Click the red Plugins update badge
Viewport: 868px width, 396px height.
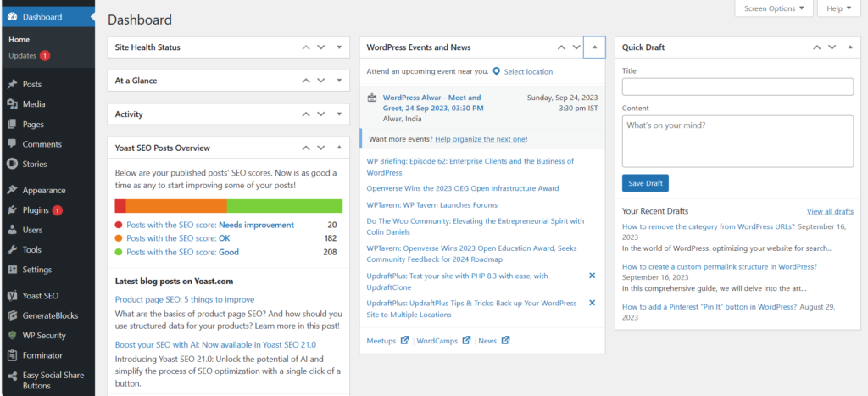point(58,210)
